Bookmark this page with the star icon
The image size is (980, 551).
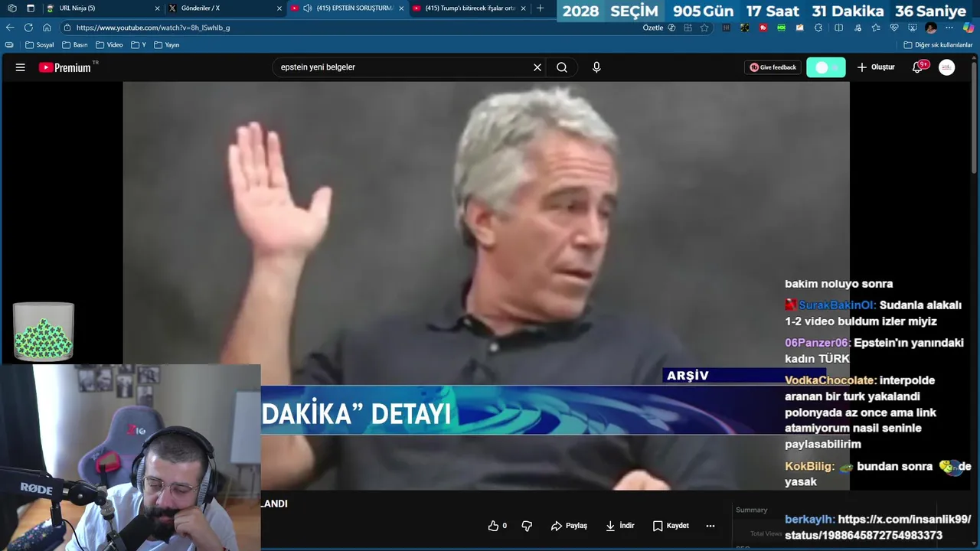coord(704,28)
